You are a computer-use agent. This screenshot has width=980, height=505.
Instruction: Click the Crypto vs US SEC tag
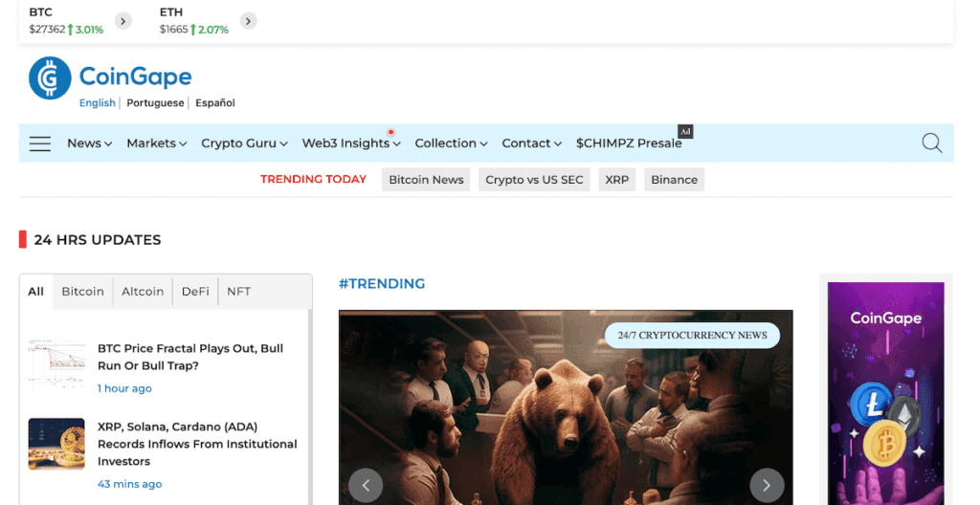pyautogui.click(x=534, y=180)
